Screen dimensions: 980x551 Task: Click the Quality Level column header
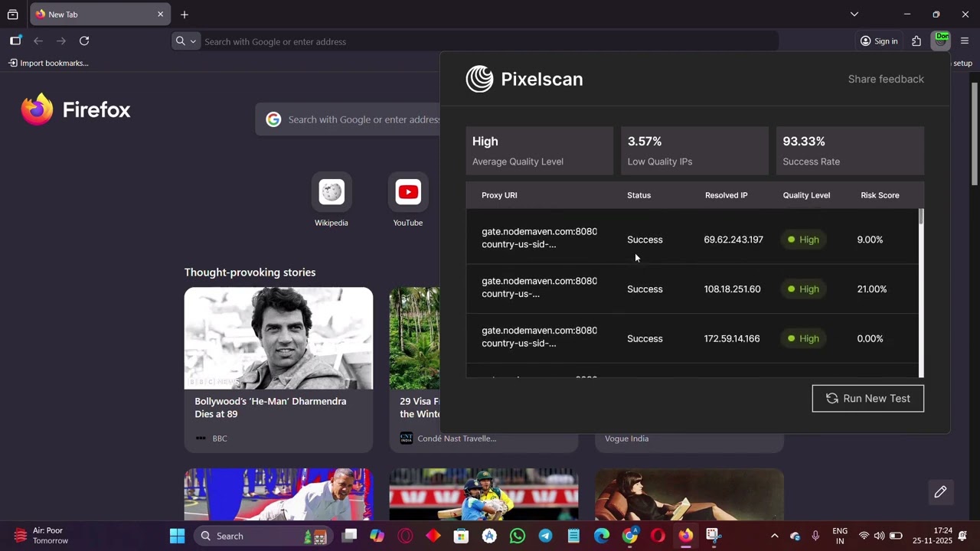pos(806,195)
